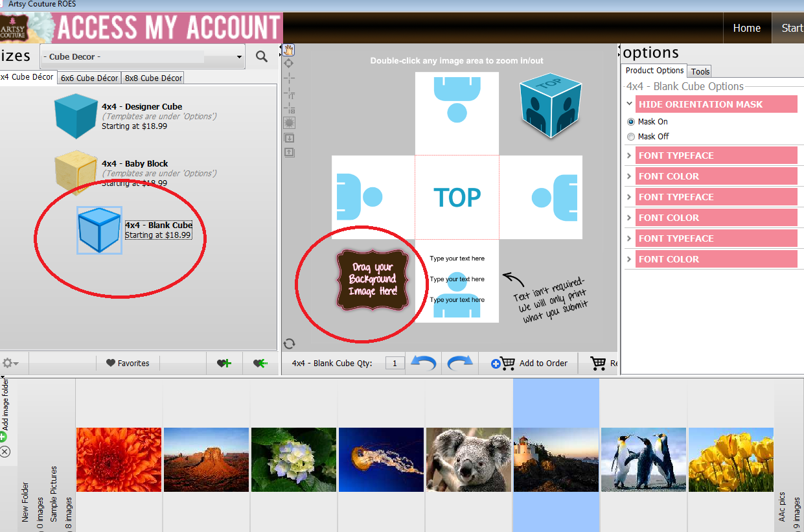Click the search magnifier icon
804x532 pixels.
coord(262,56)
